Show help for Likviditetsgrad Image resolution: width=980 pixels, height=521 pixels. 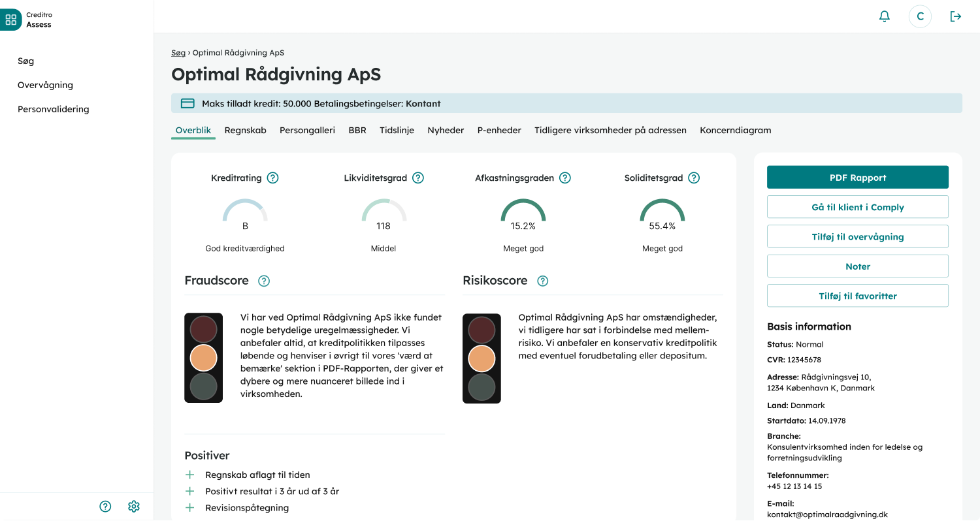click(418, 178)
